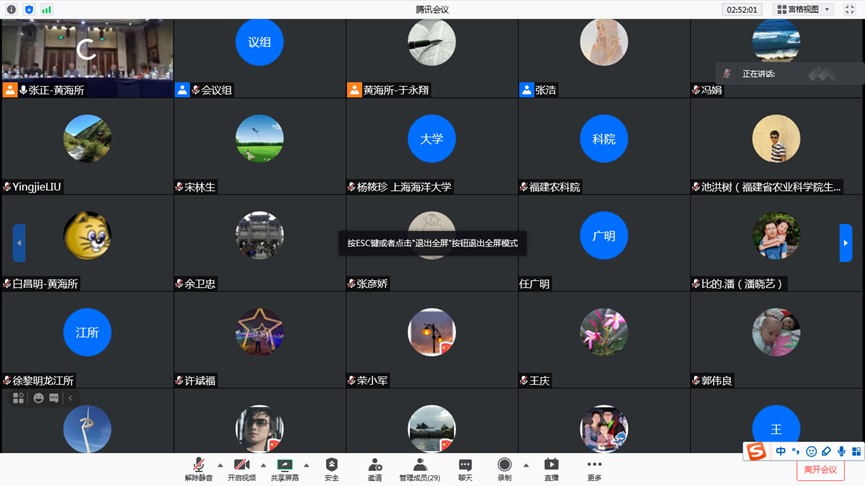Click the 直播 live stream icon
This screenshot has width=865, height=486.
(x=551, y=466)
